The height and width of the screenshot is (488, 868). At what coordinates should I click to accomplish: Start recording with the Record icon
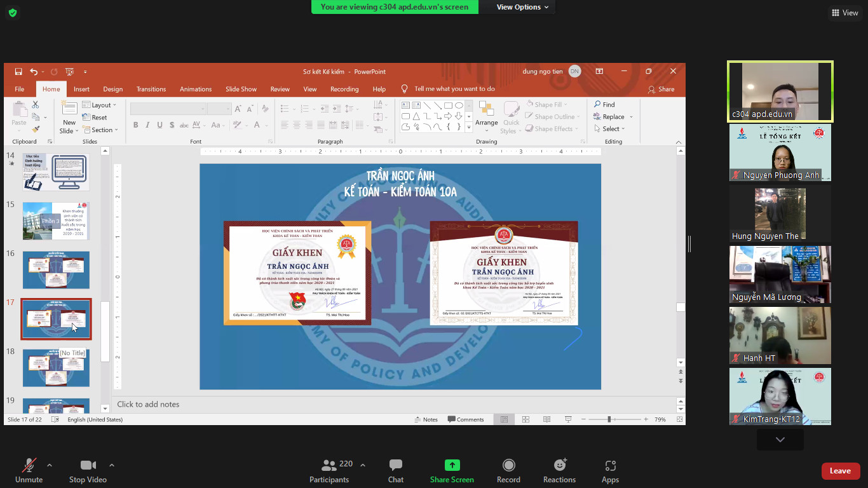coord(508,466)
